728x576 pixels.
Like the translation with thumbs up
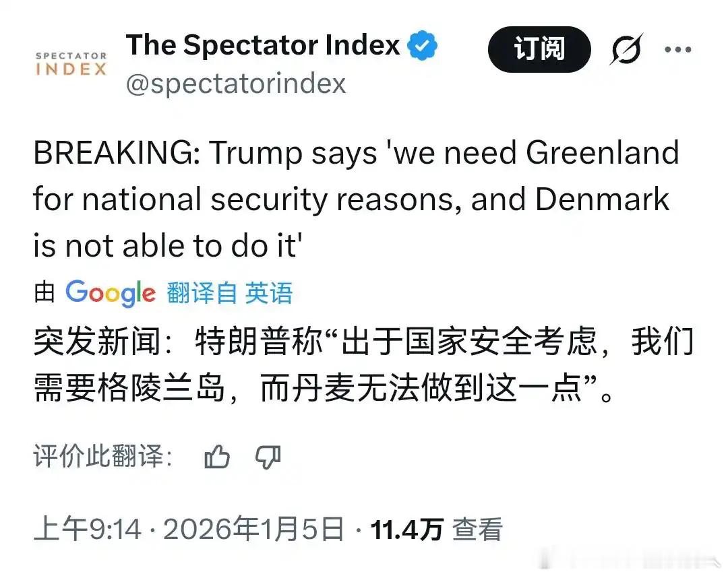[216, 458]
